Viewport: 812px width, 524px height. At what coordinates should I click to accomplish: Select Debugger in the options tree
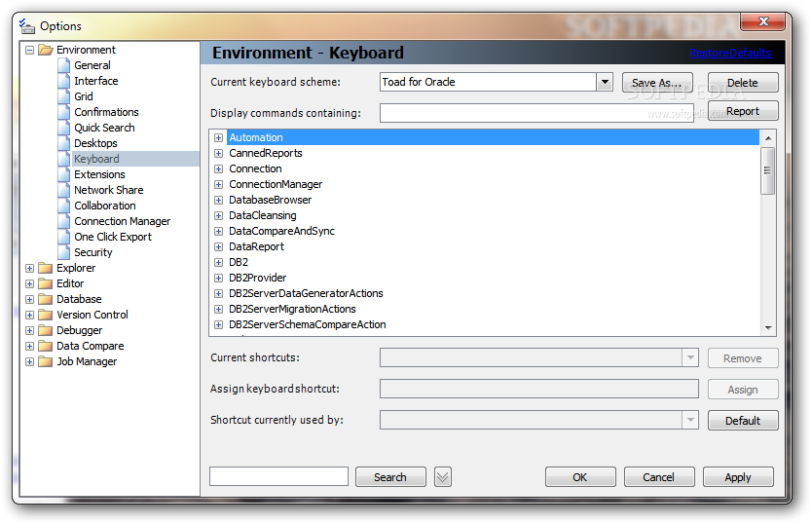tap(79, 330)
